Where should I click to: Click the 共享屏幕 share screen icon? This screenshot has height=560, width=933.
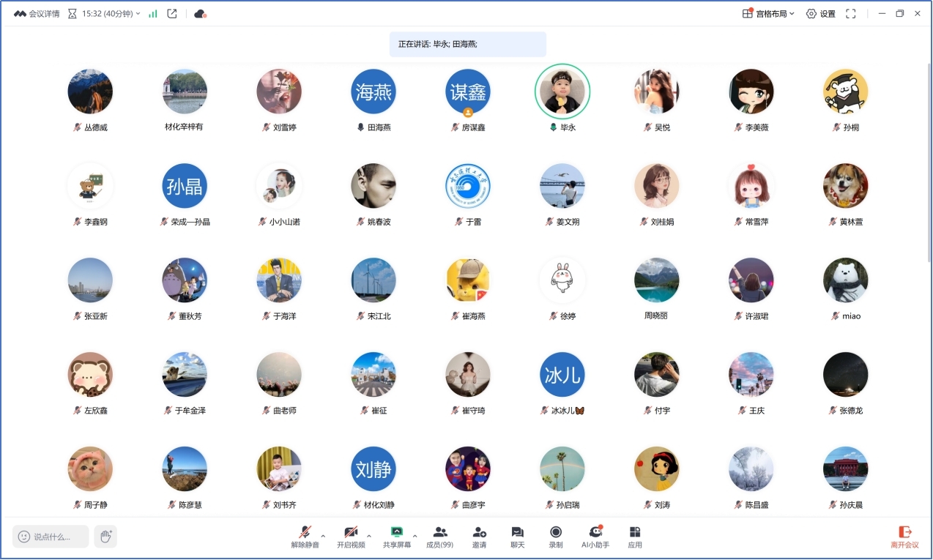397,533
